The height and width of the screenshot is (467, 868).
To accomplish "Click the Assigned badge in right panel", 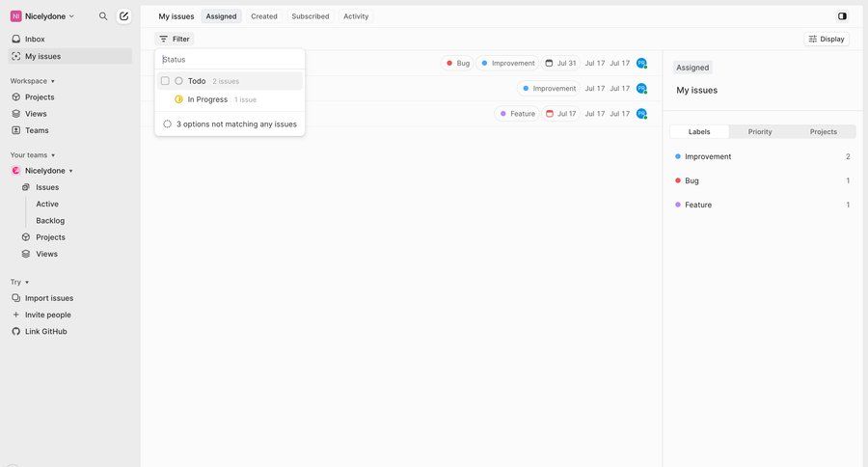I will click(692, 68).
